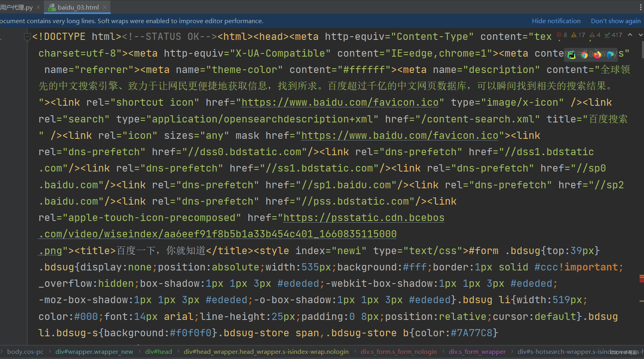Open the https://psstatic.cdn.bcebos link
Image resolution: width=644 pixels, height=359 pixels.
tap(363, 218)
